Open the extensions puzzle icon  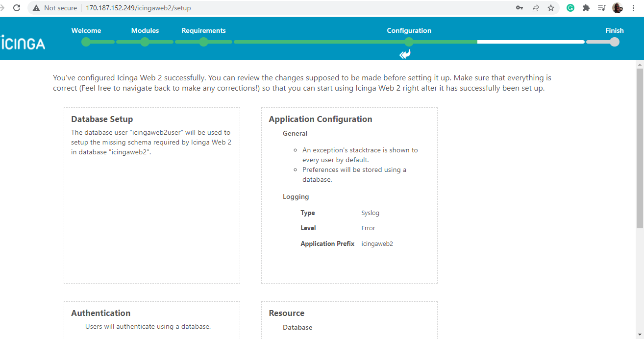click(x=586, y=8)
